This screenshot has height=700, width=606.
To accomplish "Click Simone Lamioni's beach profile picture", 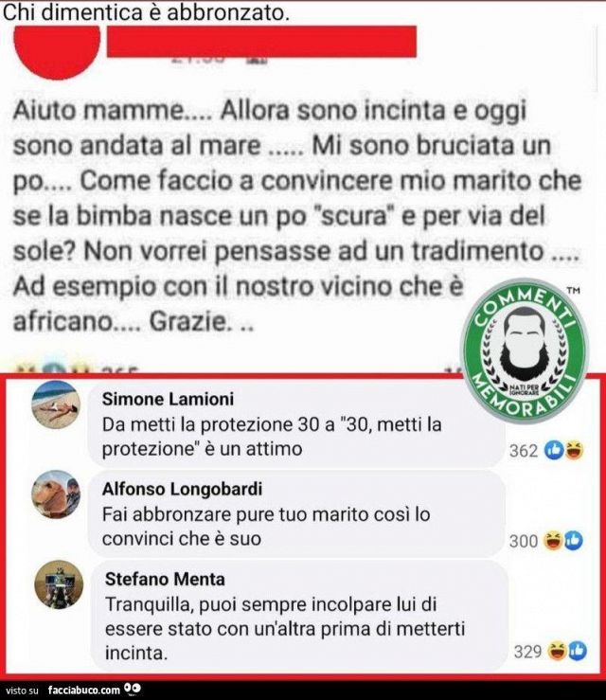I will point(56,405).
